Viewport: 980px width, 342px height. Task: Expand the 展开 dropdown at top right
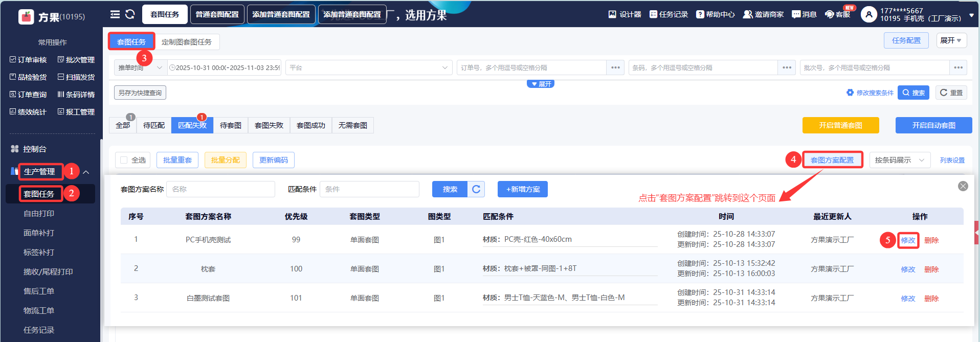click(951, 40)
